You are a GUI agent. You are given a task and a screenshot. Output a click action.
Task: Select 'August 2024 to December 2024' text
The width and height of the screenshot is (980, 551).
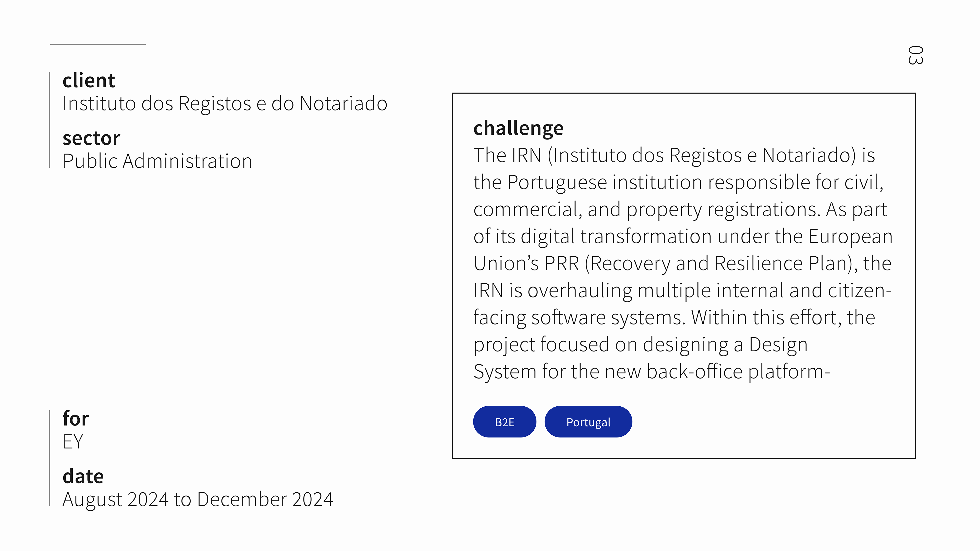point(198,499)
